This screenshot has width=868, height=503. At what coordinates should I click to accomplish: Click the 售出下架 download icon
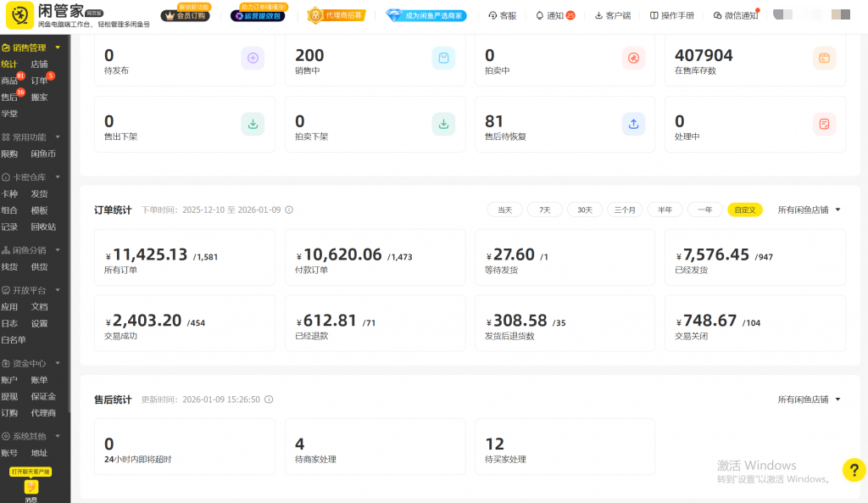(x=253, y=124)
